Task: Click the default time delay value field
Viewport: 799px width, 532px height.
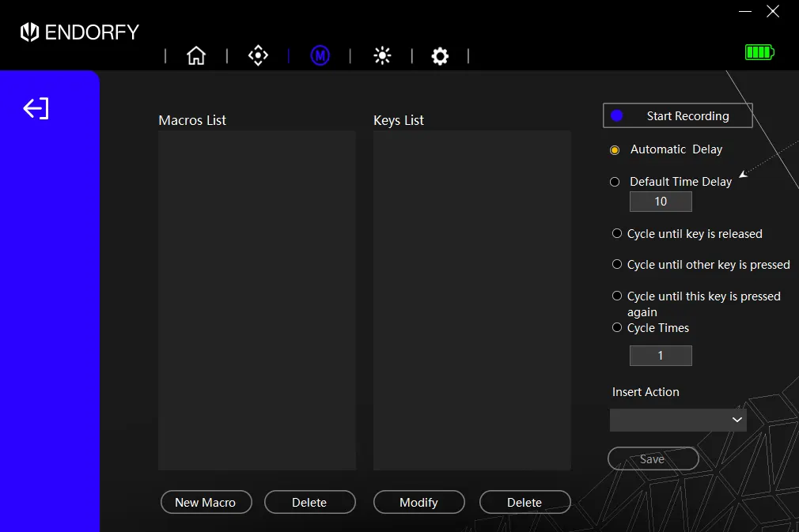Action: [x=661, y=202]
